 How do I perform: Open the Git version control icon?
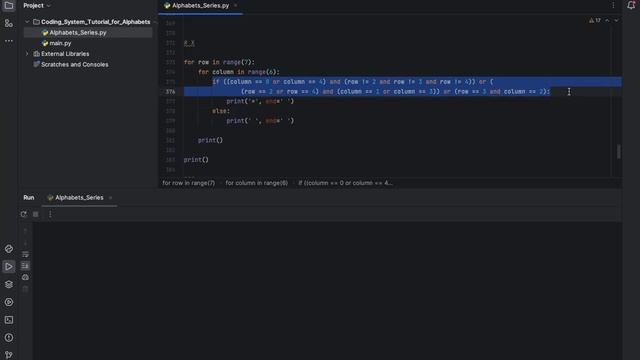[x=9, y=355]
